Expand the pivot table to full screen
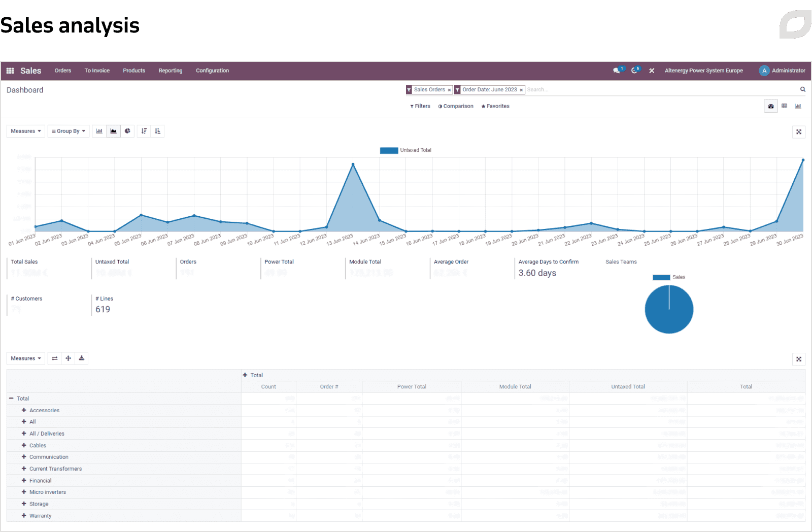Screen dimensions: 812x532 pyautogui.click(x=799, y=359)
